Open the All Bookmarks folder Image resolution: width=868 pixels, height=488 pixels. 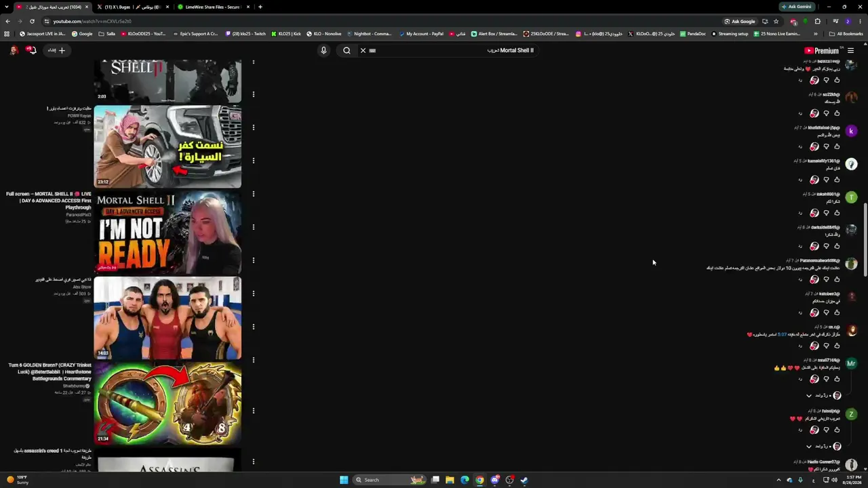click(x=846, y=34)
